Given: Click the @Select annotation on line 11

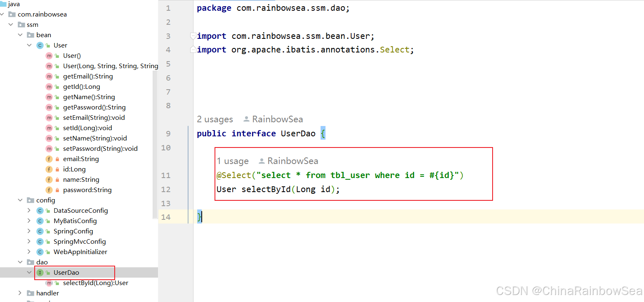Looking at the screenshot, I should 234,175.
